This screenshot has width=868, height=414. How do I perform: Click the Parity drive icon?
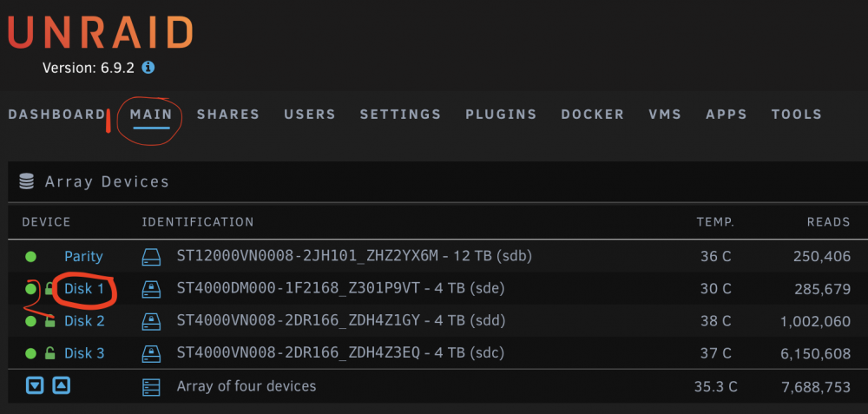[x=151, y=256]
